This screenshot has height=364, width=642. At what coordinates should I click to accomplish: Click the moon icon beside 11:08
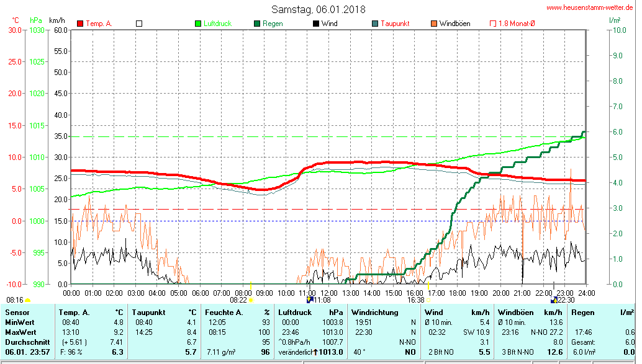[x=310, y=300]
